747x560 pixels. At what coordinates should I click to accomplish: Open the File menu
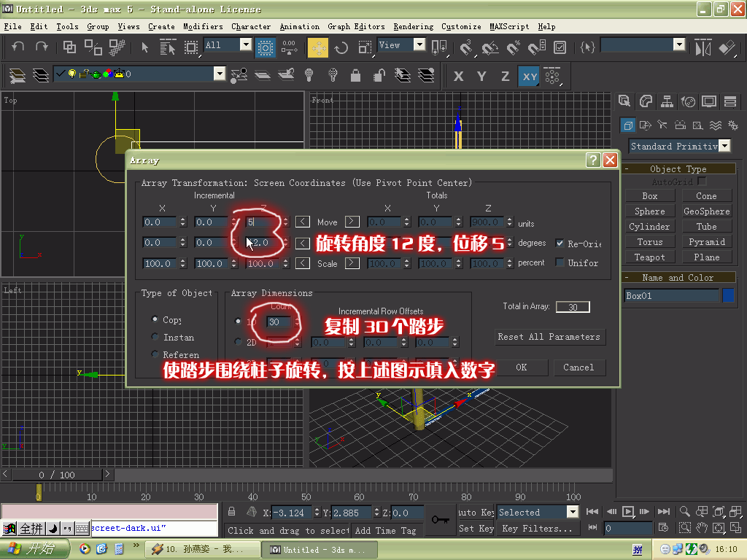coord(13,27)
